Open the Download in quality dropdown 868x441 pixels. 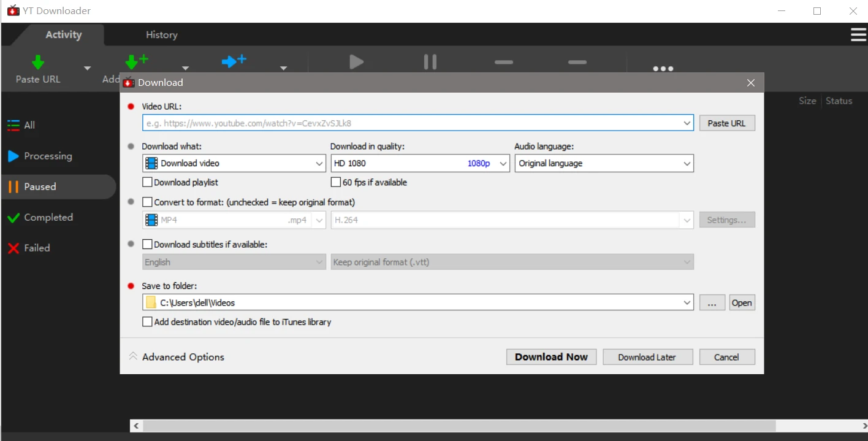coord(420,163)
